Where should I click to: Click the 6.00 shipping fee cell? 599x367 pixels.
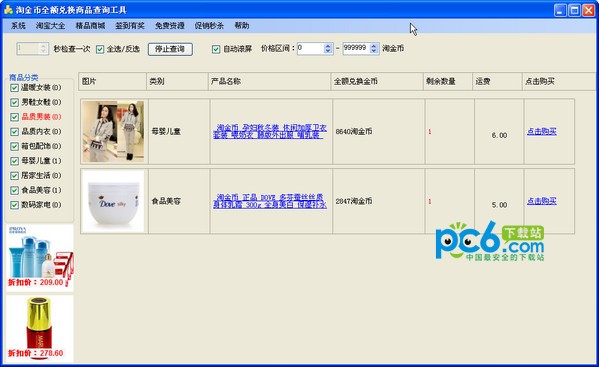[x=499, y=131]
